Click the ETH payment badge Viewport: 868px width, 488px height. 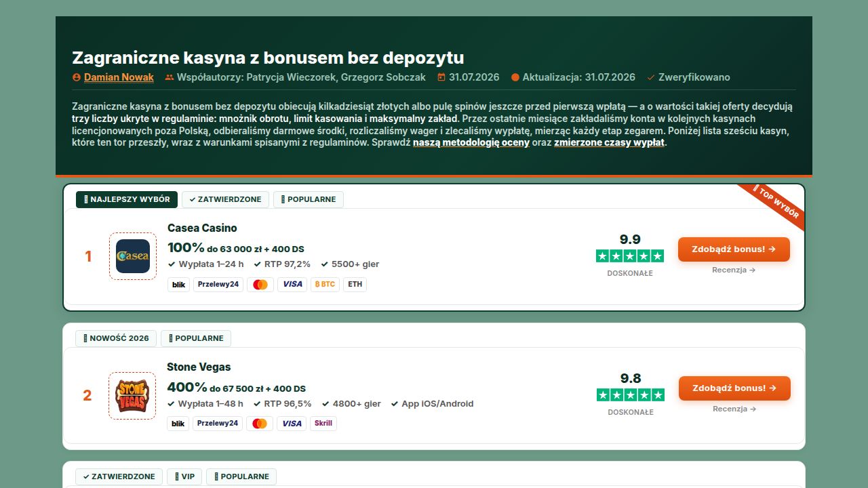(355, 285)
